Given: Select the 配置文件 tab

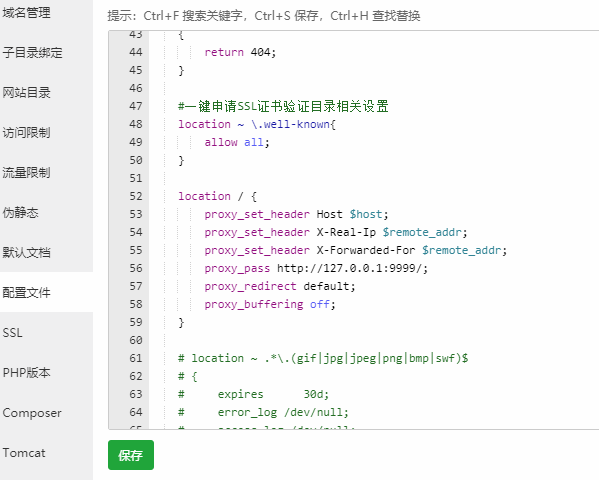Looking at the screenshot, I should point(26,292).
